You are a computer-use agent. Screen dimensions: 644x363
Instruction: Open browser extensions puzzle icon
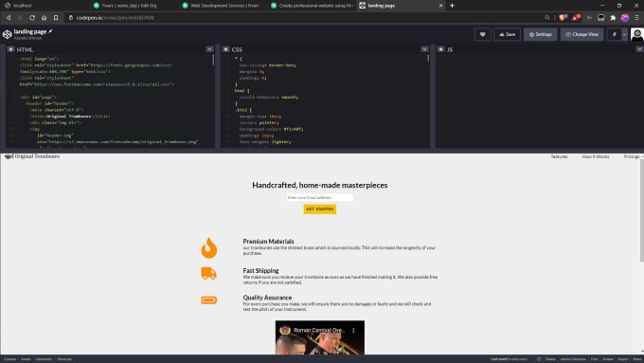613,18
